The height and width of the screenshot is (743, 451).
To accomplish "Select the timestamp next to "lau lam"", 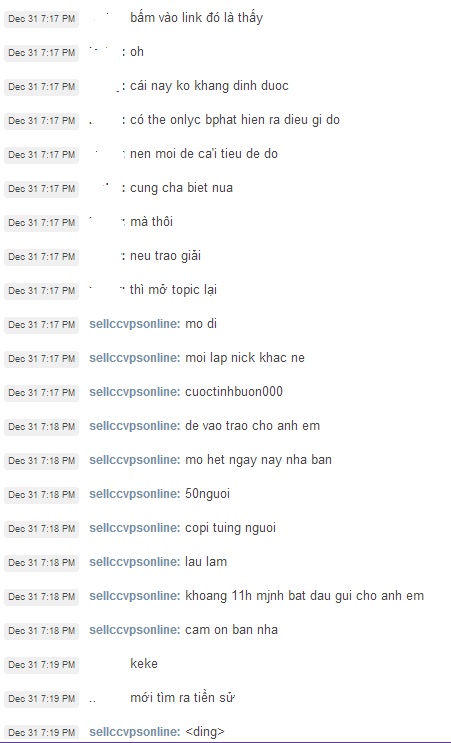I will [x=42, y=562].
